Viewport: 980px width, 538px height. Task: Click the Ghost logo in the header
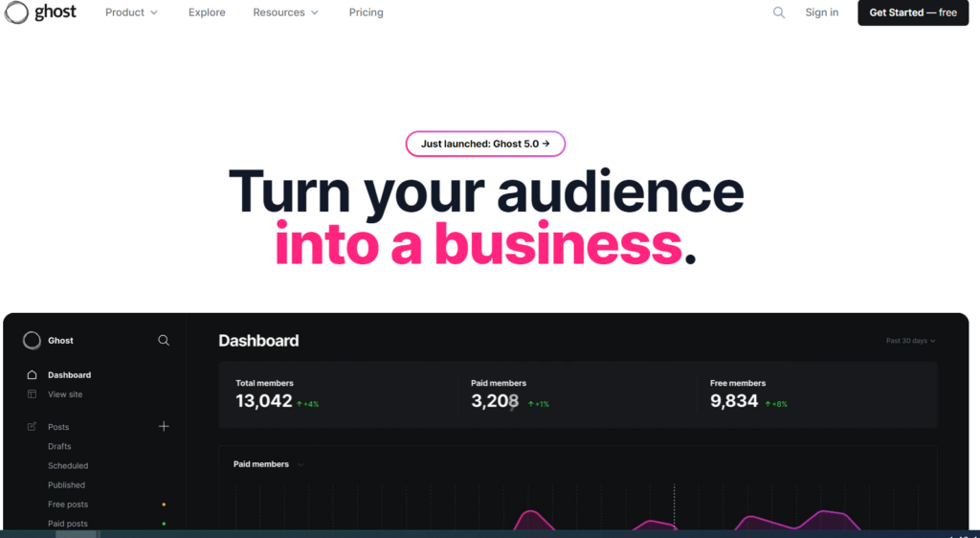[40, 12]
